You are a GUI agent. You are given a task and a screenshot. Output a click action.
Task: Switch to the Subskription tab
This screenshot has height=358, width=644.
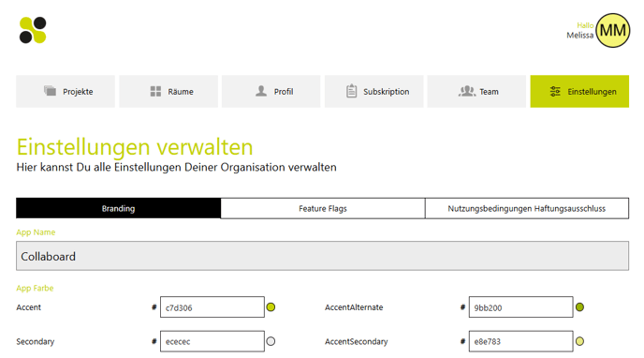point(374,91)
